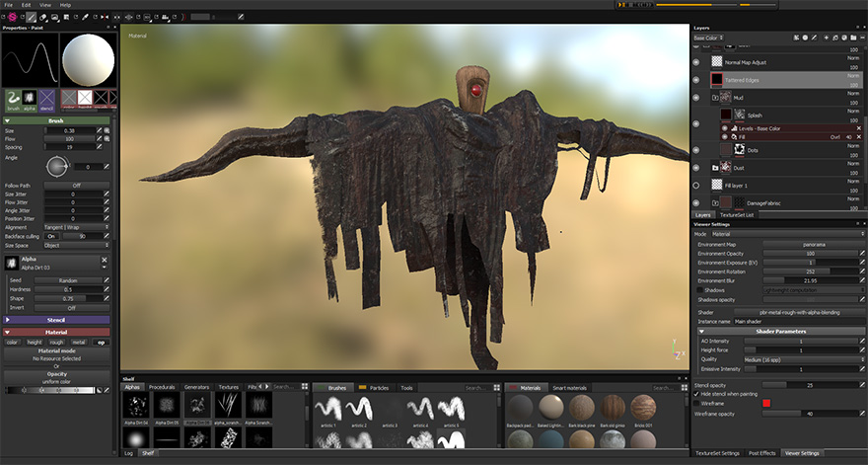Click the add effect wand icon in Layers
This screenshot has width=868, height=465.
pyautogui.click(x=796, y=38)
